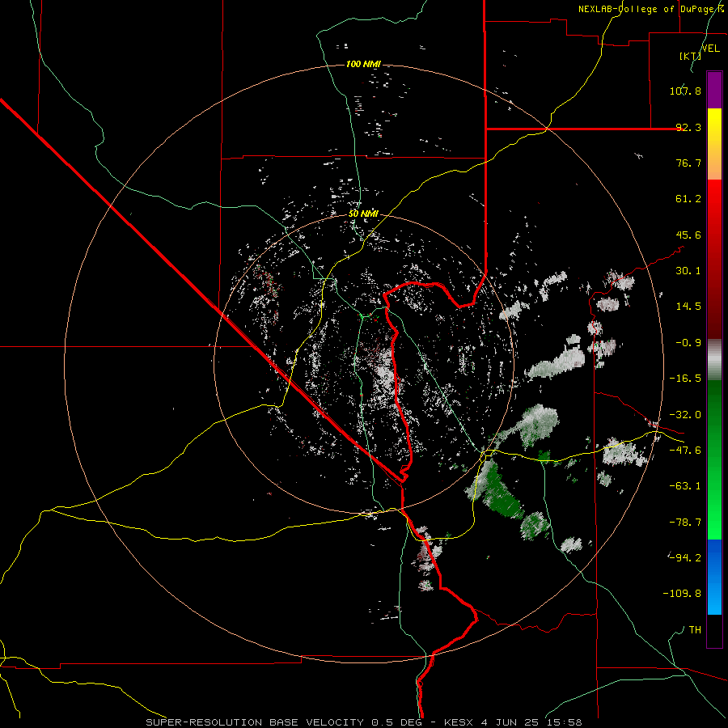Click the 100 NMI range ring label
The height and width of the screenshot is (728, 728).
click(x=363, y=64)
